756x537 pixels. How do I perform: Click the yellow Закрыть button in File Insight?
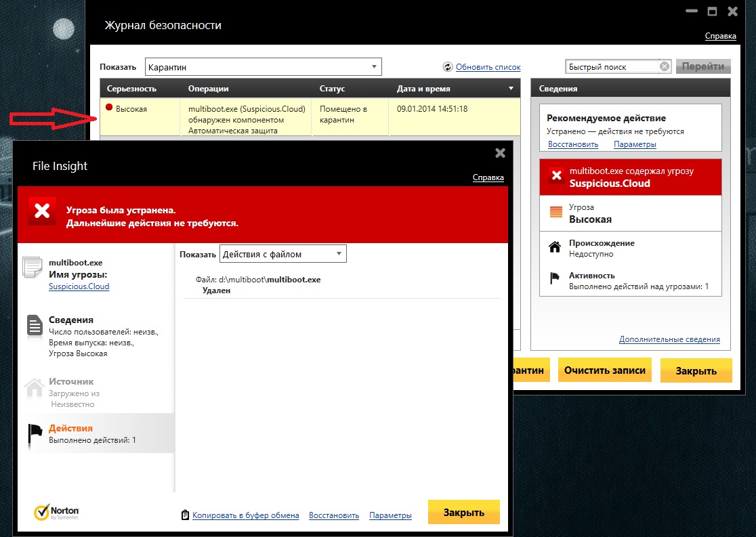pos(464,512)
